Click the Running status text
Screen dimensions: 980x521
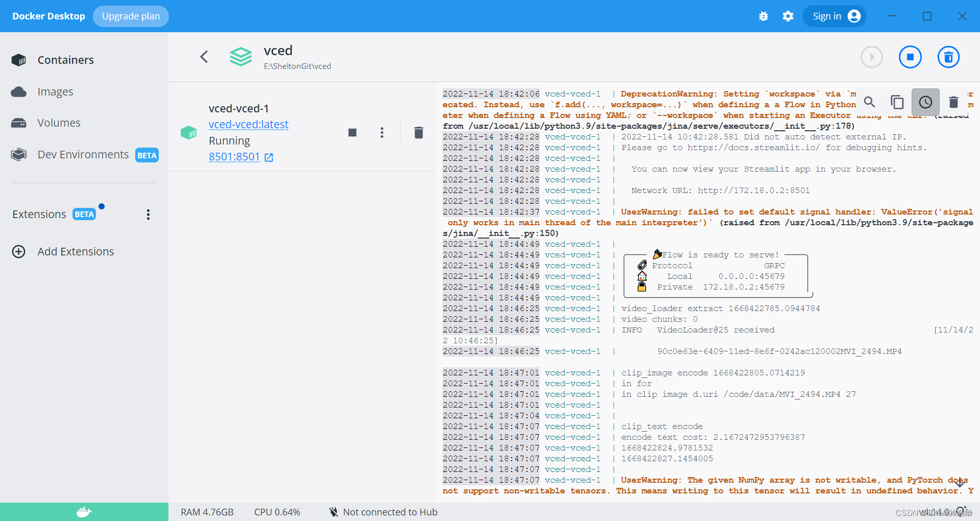pyautogui.click(x=230, y=141)
